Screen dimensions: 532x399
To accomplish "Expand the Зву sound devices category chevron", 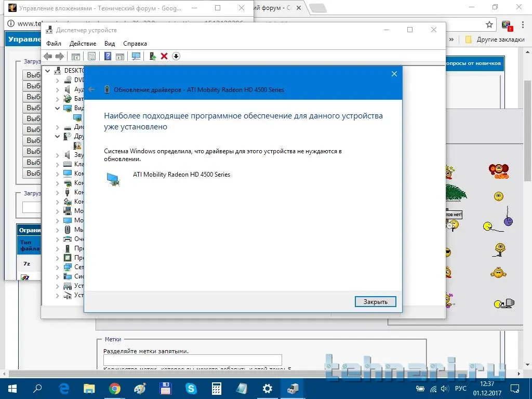I will [x=57, y=155].
